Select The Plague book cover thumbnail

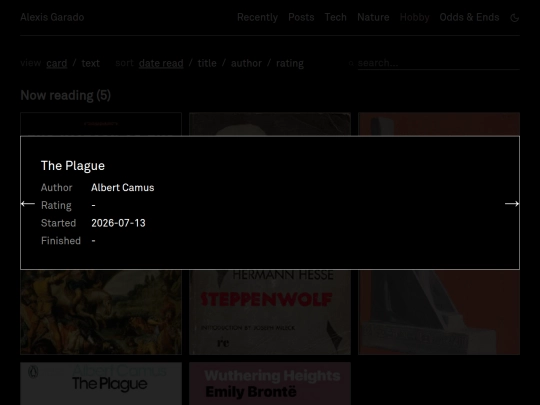(101, 383)
